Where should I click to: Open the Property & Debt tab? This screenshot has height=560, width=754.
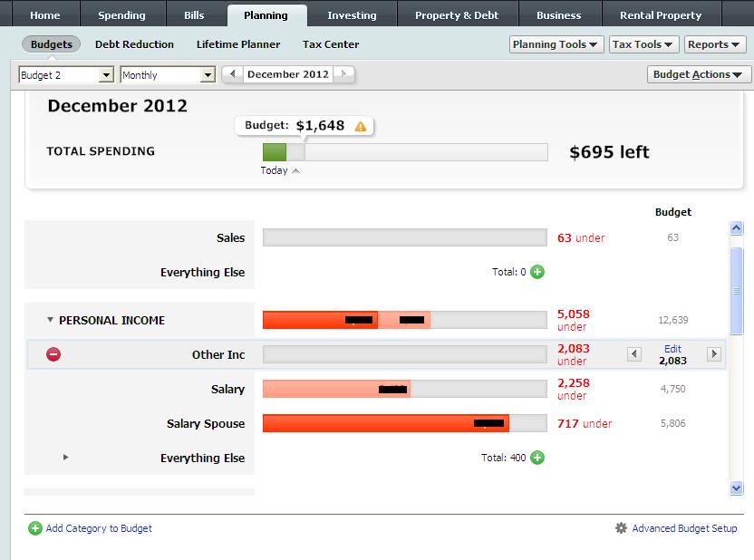[457, 15]
